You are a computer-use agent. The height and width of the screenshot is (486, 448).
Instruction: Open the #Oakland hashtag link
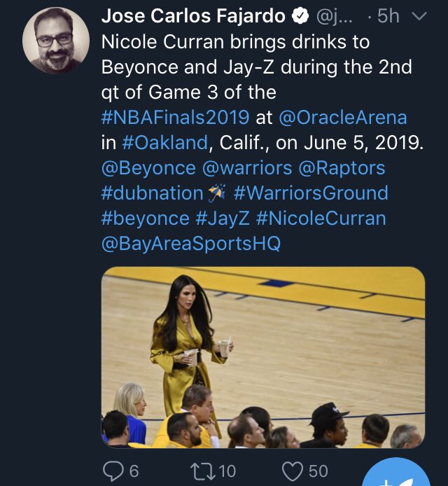point(164,142)
